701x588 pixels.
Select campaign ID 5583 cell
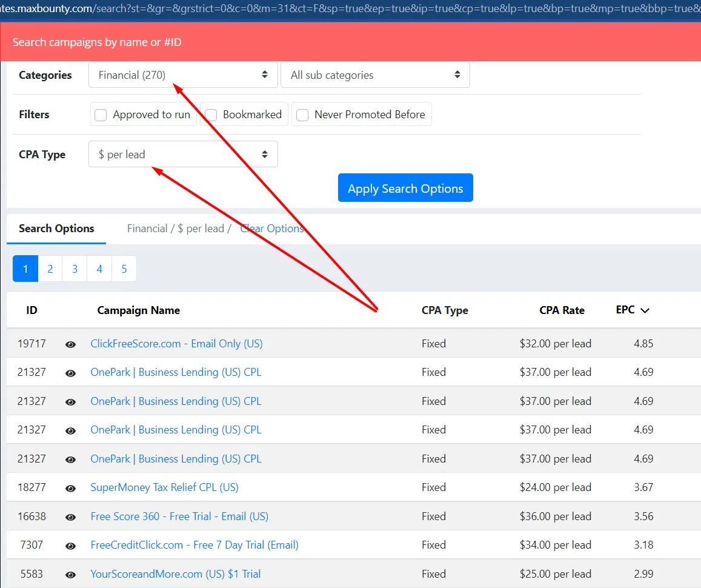click(32, 573)
